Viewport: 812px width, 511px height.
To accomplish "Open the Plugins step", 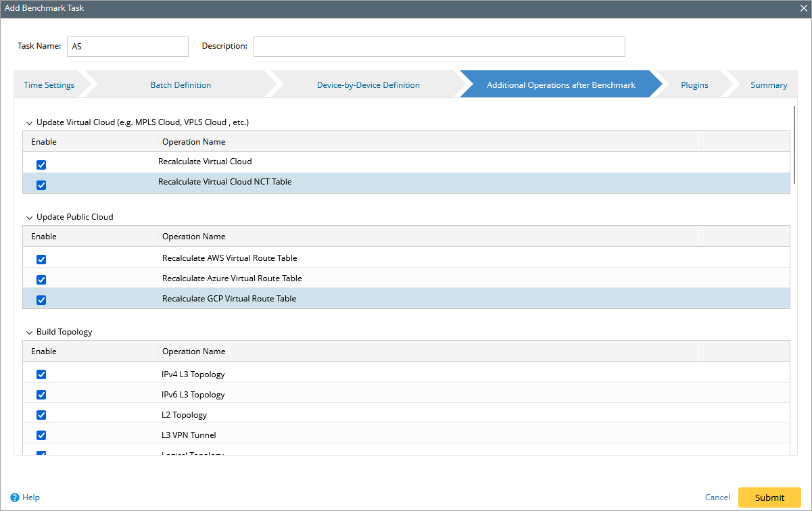I will click(x=694, y=85).
